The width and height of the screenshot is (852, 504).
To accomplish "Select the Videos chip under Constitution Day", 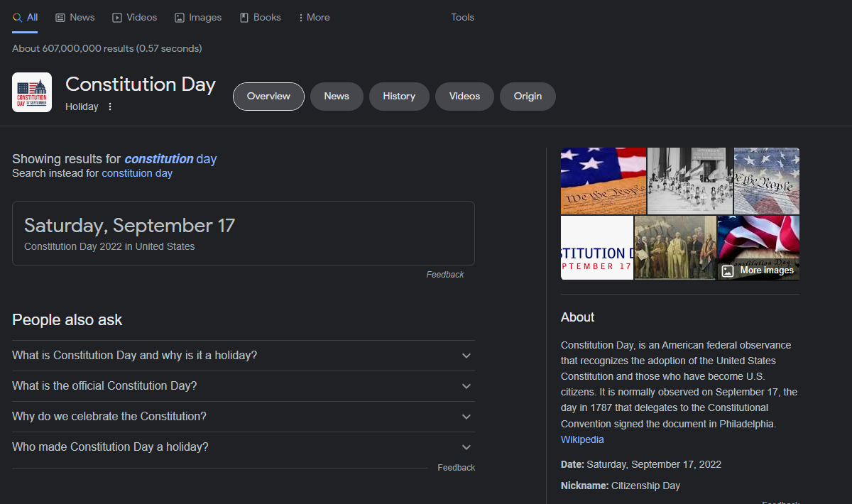I will (465, 97).
